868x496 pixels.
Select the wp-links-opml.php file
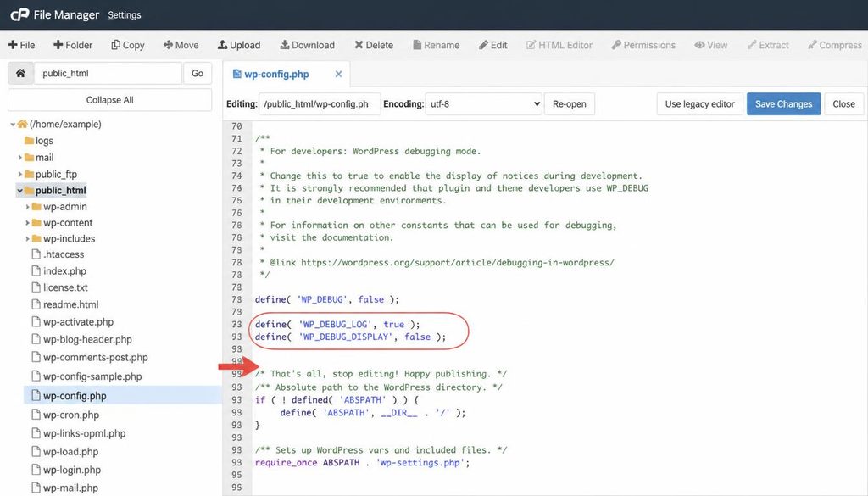(x=79, y=433)
